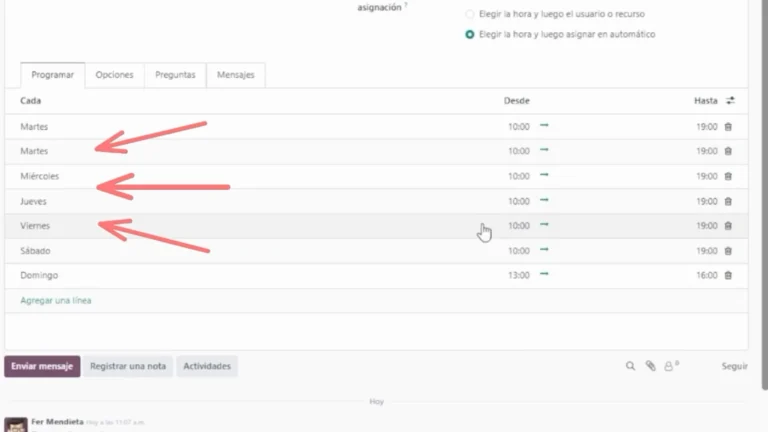The image size is (768, 432).
Task: Switch to the Opciones tab
Action: tap(114, 75)
